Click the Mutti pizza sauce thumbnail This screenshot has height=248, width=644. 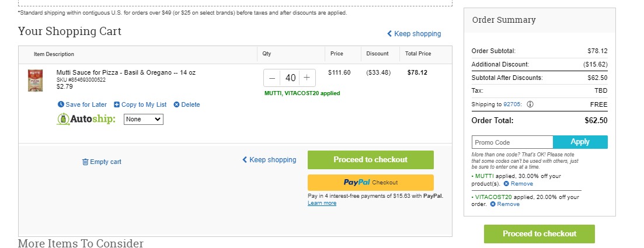click(35, 81)
